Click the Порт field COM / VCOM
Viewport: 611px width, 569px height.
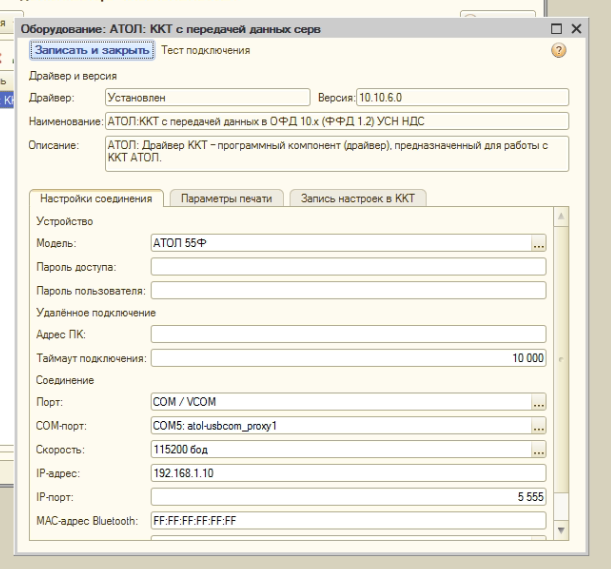341,402
